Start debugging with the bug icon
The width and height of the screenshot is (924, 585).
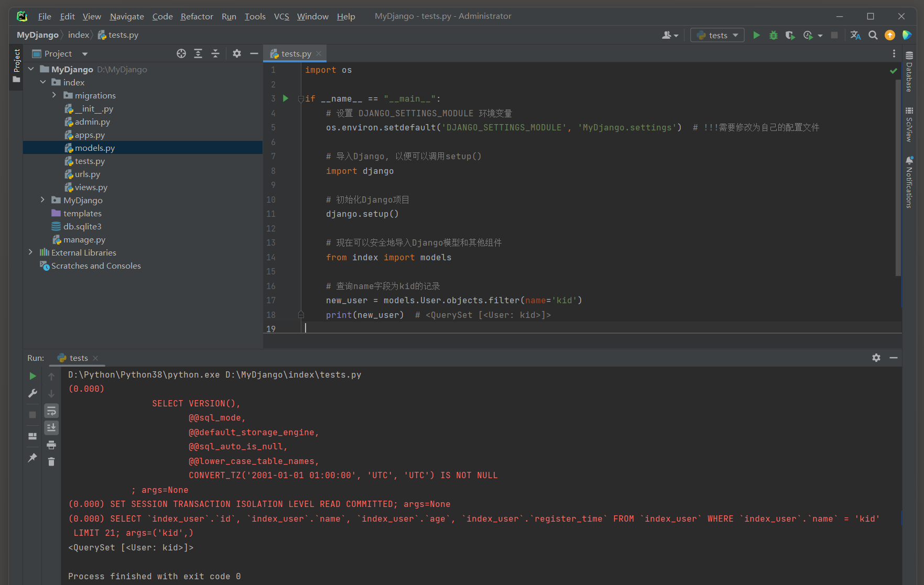tap(773, 35)
